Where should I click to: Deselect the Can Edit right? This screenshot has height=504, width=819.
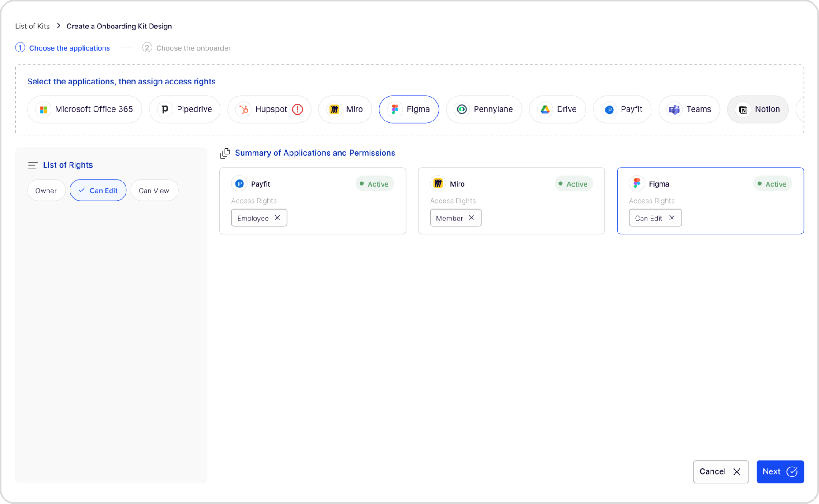click(98, 191)
